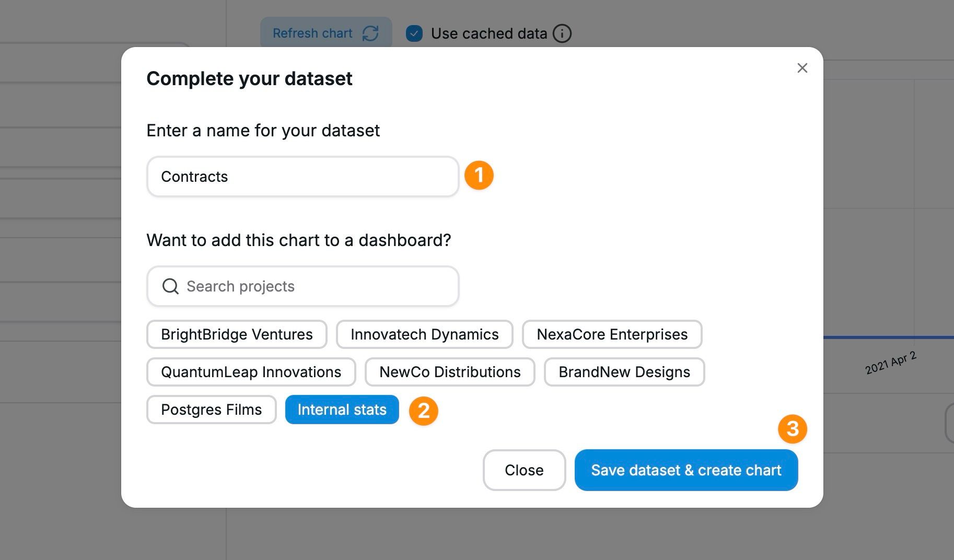The image size is (954, 560).
Task: Click Save dataset & create chart
Action: point(686,470)
